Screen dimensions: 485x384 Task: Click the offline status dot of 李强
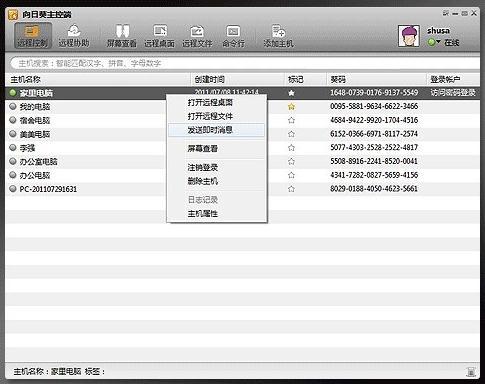point(13,147)
